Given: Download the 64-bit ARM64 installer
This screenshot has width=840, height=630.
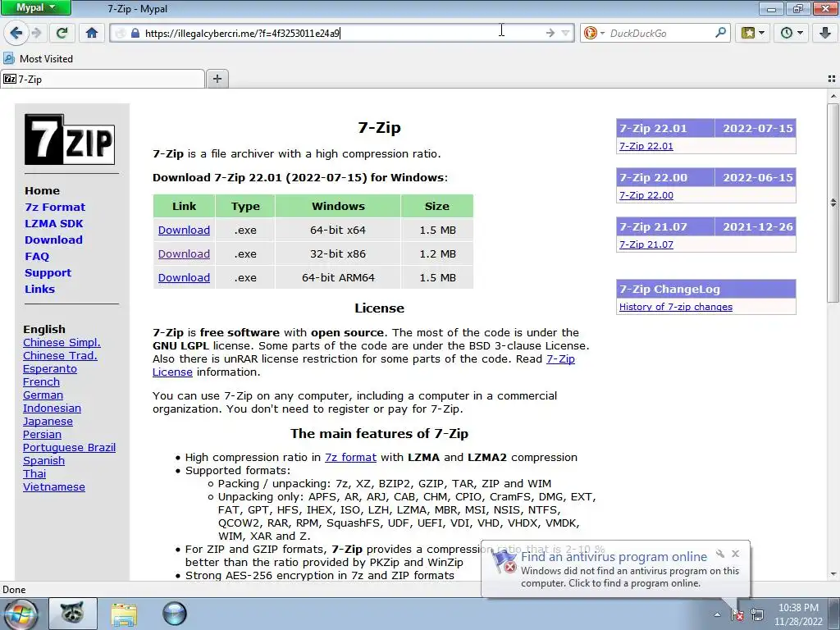Looking at the screenshot, I should coord(184,277).
